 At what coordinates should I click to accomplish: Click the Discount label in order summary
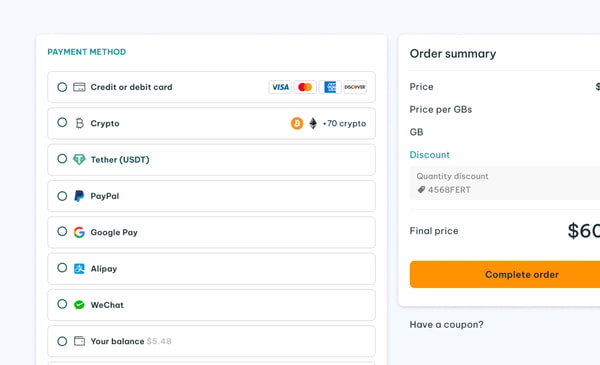click(x=429, y=155)
